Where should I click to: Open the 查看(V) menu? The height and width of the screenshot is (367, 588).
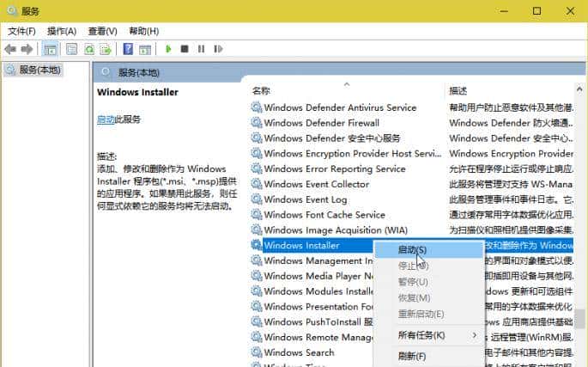[x=102, y=31]
